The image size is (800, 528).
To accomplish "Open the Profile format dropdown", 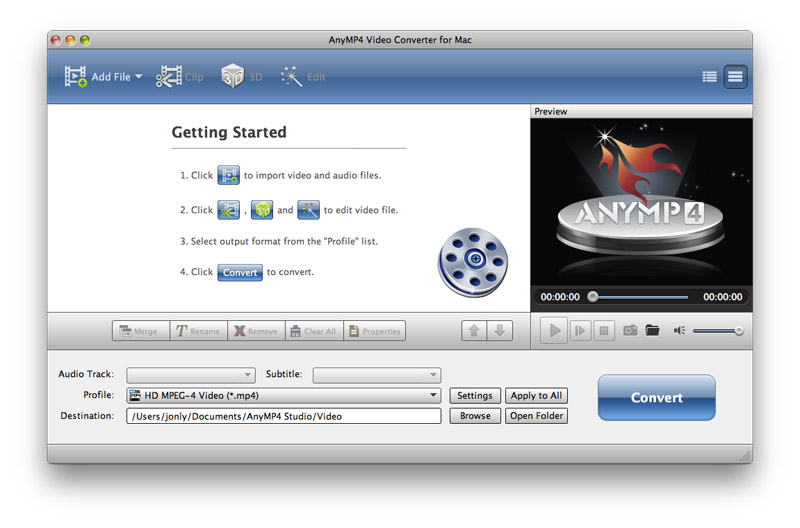I will 284,395.
